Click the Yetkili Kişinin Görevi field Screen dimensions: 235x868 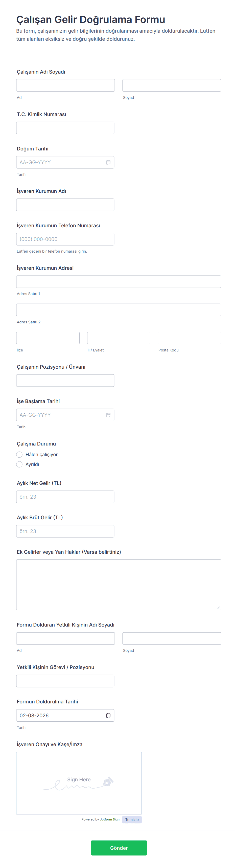[x=65, y=681]
